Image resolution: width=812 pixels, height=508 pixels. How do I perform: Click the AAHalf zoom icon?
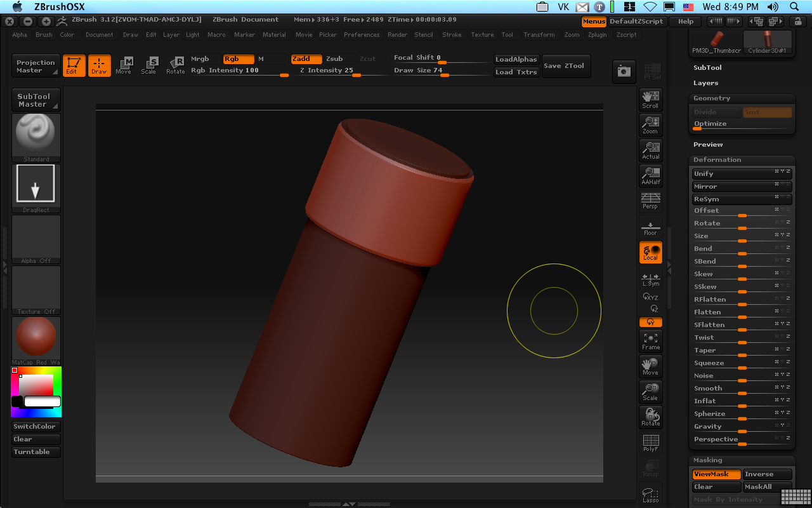[x=650, y=176]
